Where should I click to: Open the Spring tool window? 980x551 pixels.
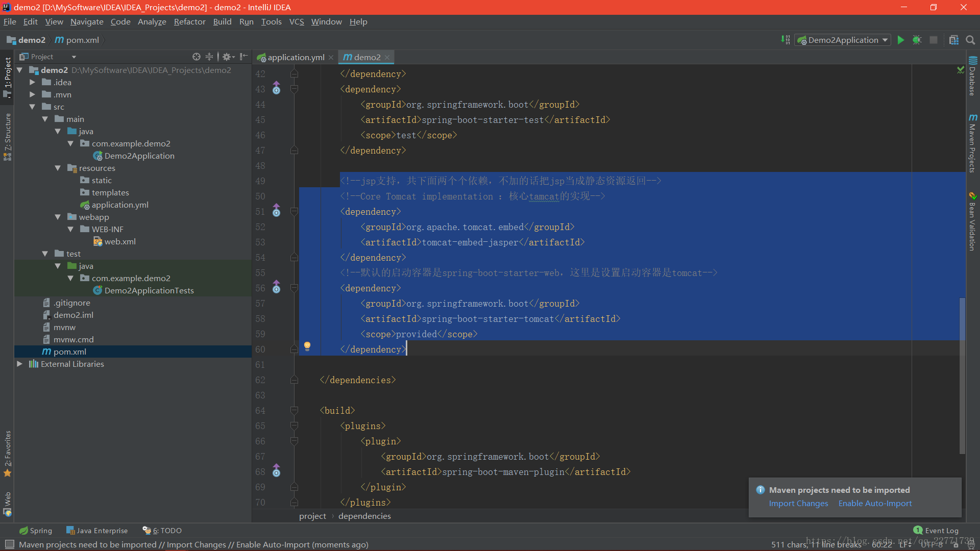[x=36, y=531]
